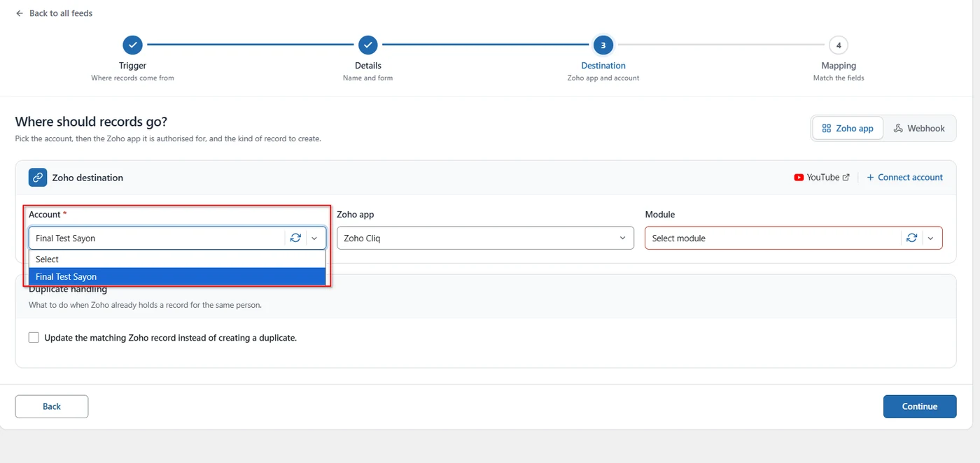980x463 pixels.
Task: Refresh the Account list
Action: pos(295,238)
